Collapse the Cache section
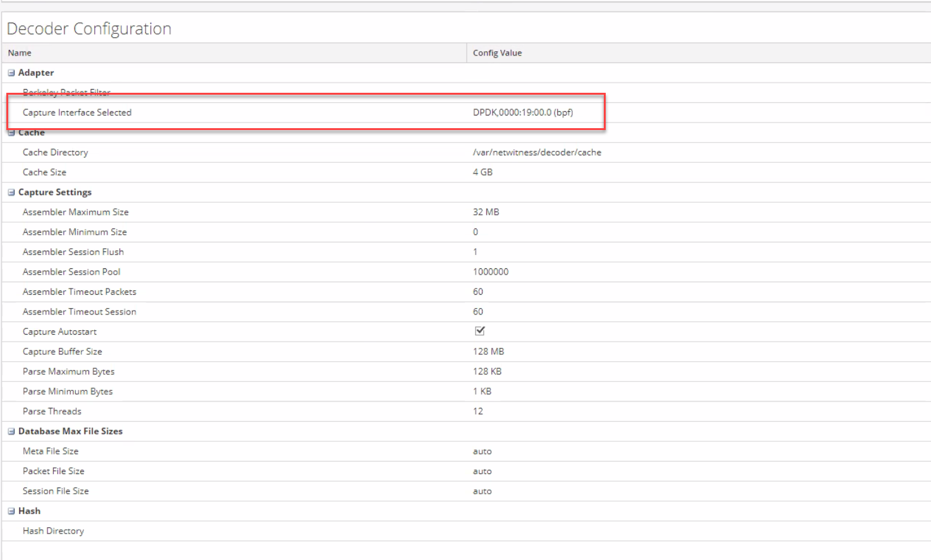This screenshot has height=560, width=931. 11,133
